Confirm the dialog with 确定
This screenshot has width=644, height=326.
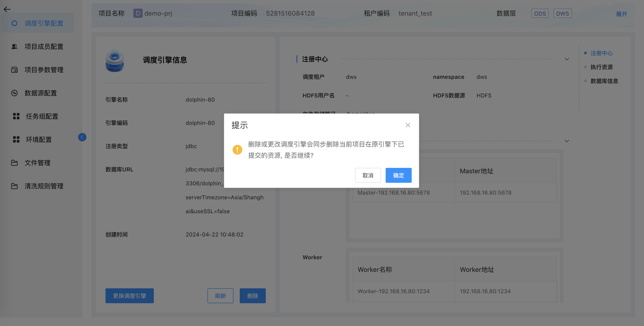coord(398,175)
